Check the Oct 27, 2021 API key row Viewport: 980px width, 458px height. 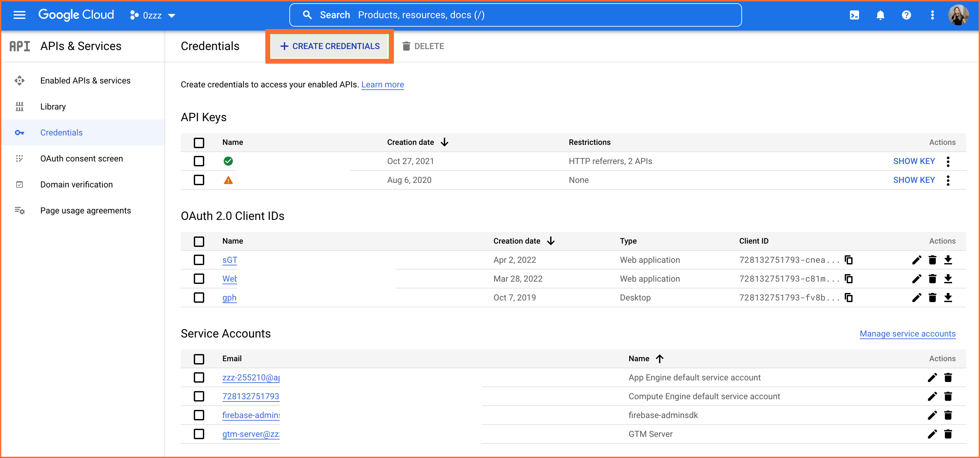[x=199, y=161]
